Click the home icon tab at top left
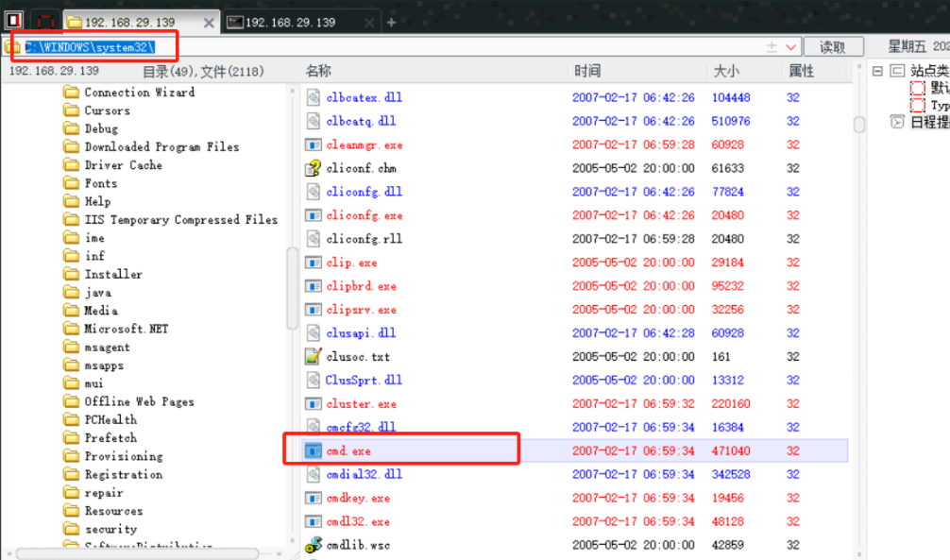This screenshot has width=950, height=560. 14,21
